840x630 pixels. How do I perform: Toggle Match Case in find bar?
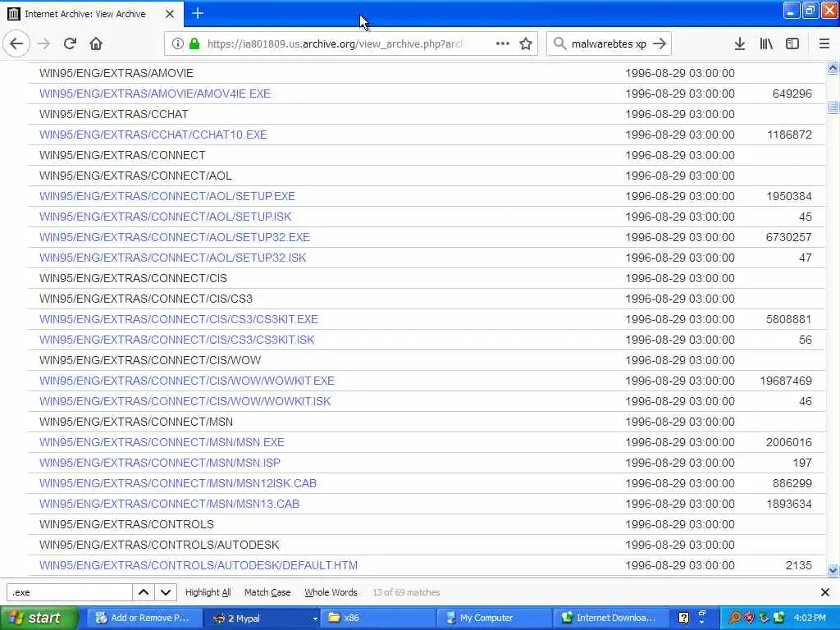[267, 592]
